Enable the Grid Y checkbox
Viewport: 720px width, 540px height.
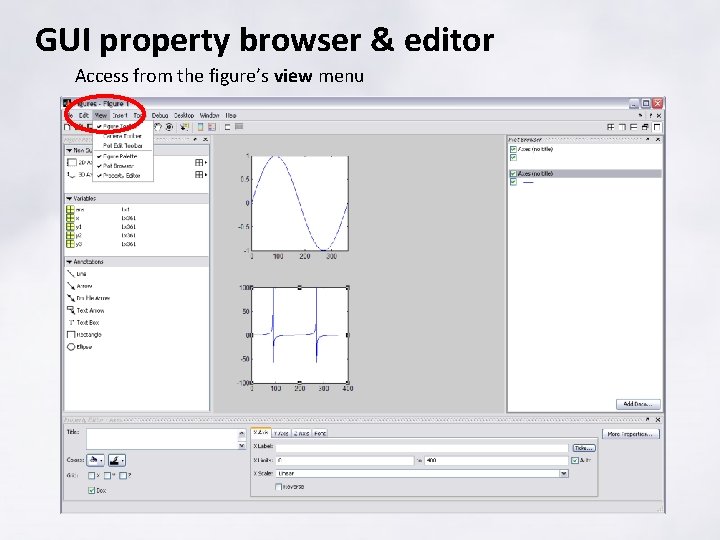click(107, 476)
